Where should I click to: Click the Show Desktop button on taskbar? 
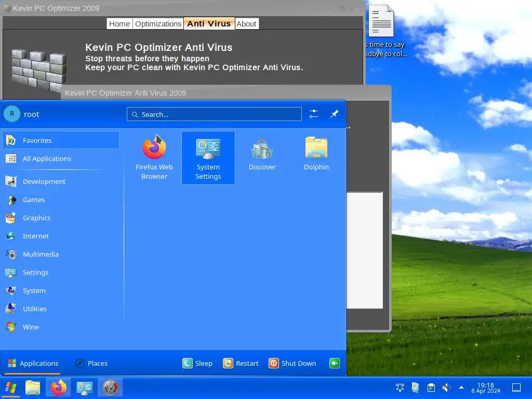pyautogui.click(x=516, y=387)
